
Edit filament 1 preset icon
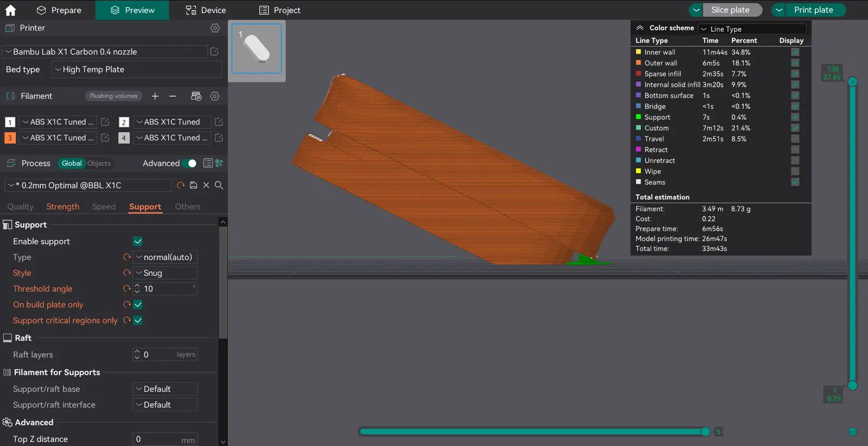(x=105, y=122)
